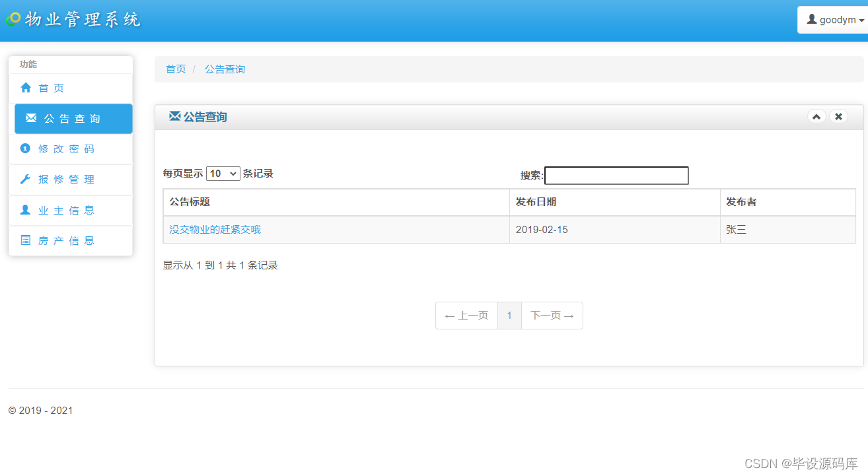Viewport: 868px width, 476px height.
Task: Click the 首页 breadcrumb link
Action: click(176, 69)
